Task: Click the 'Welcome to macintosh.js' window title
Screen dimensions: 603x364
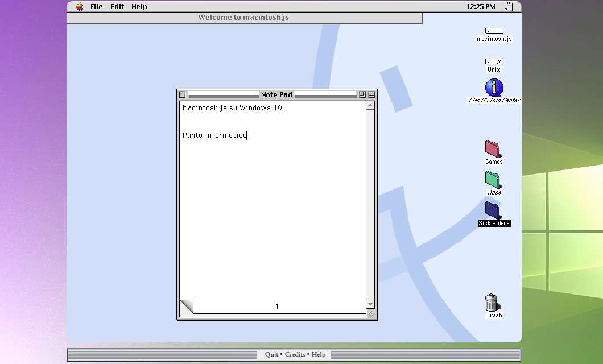Action: point(243,17)
